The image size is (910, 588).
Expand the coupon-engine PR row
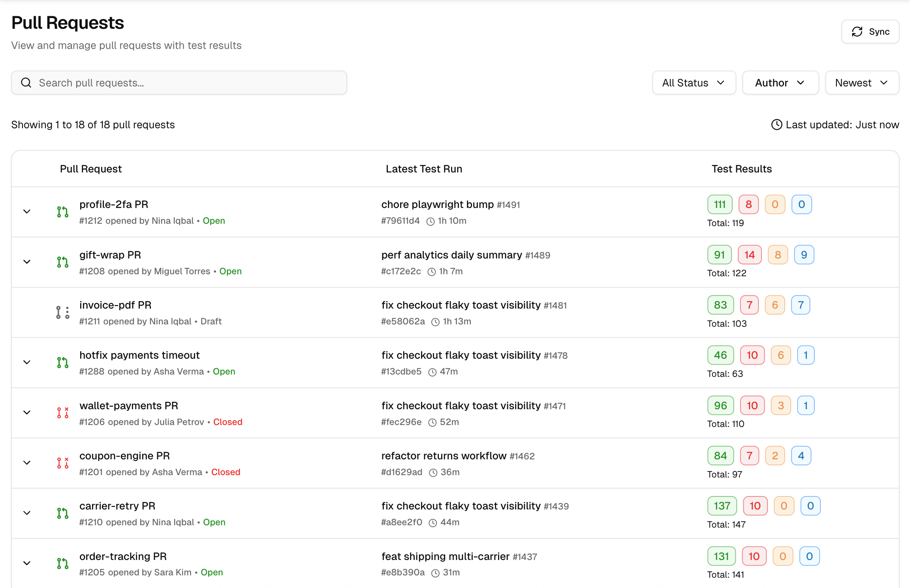point(27,463)
